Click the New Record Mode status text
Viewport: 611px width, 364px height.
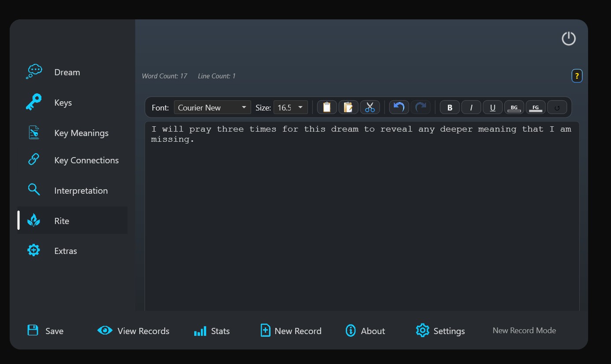tap(524, 331)
